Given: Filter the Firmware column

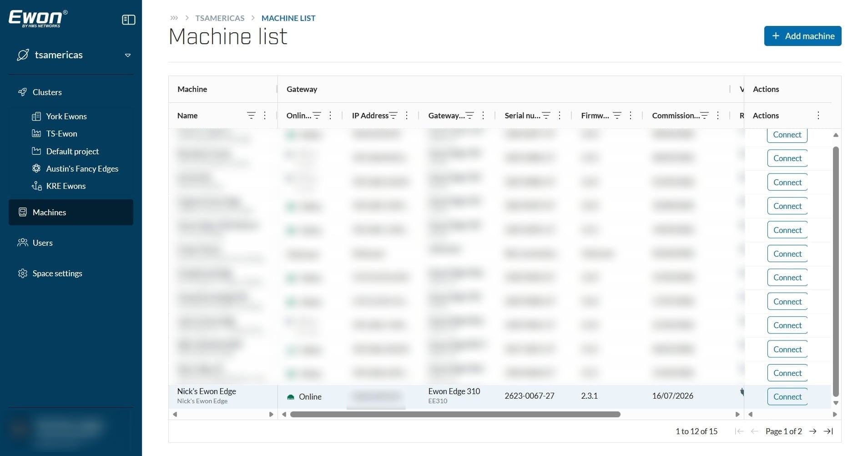Looking at the screenshot, I should click(617, 116).
